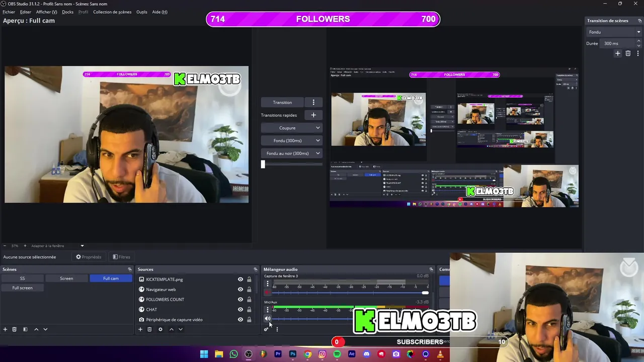Select the Screen scene
Screen dimensions: 644x362
coord(66,279)
